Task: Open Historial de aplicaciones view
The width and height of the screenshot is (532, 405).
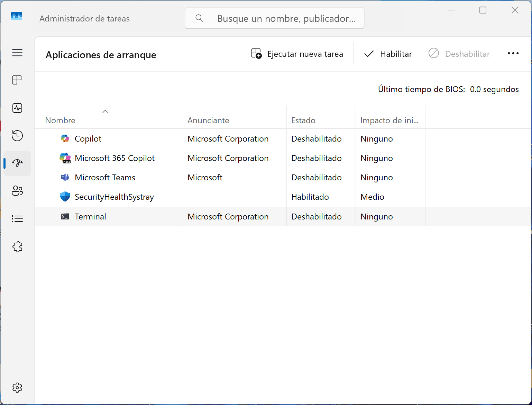Action: click(17, 136)
